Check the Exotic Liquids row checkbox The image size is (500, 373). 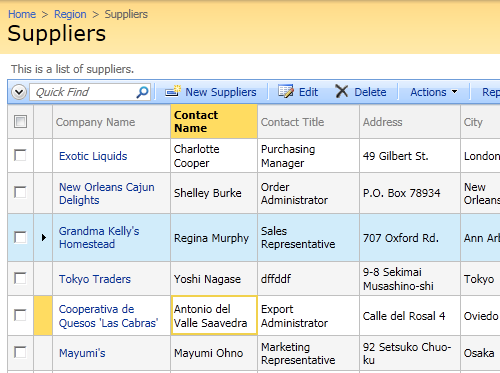(20, 155)
